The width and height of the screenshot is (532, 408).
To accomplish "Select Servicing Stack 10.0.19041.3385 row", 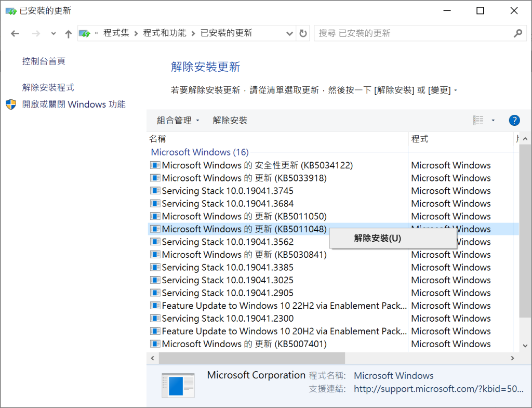I will coord(334,268).
